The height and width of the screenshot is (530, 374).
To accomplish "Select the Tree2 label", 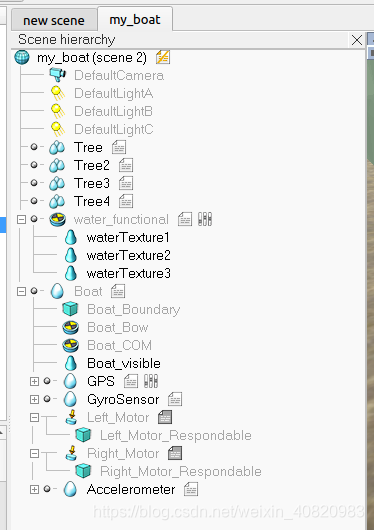I will point(92,165).
